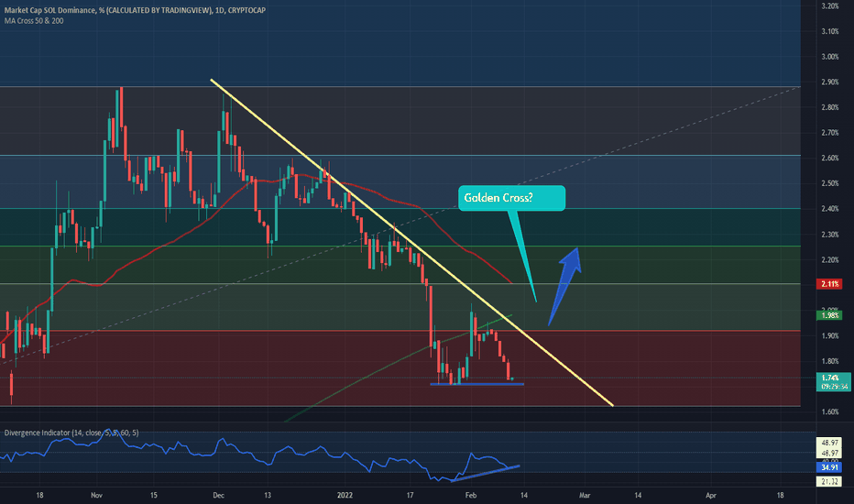Select the Golden Cross? callout annotation
854x504 pixels.
point(511,198)
